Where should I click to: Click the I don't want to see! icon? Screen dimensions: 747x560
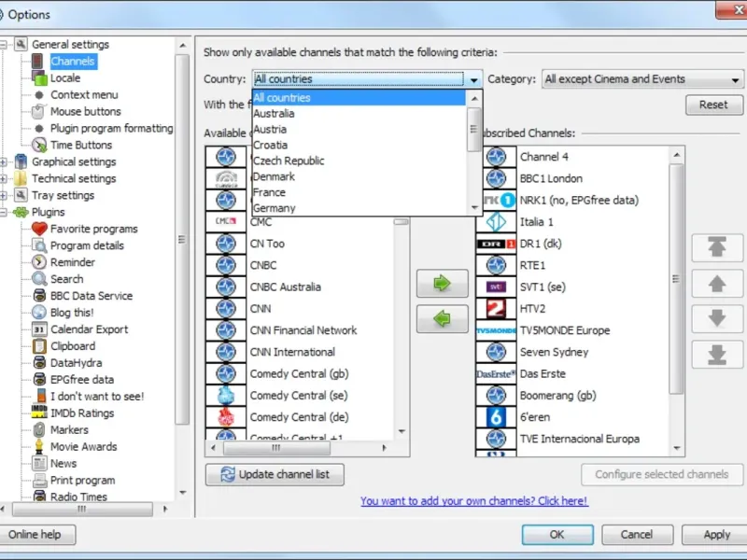(41, 396)
